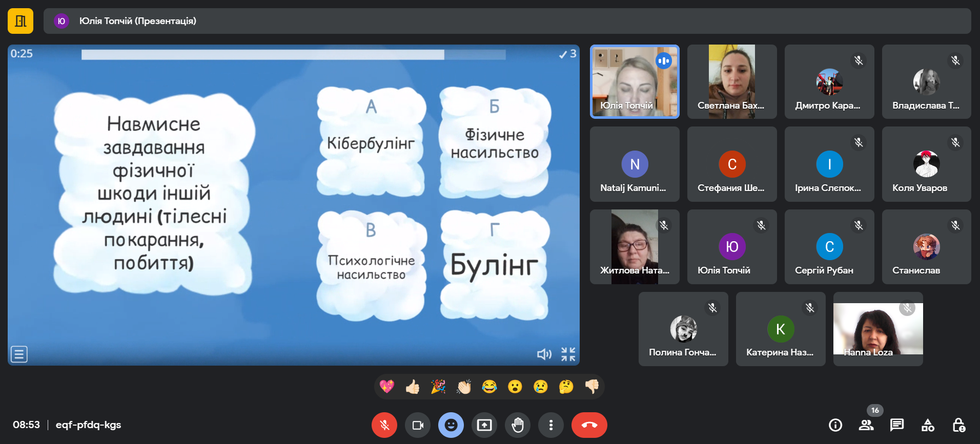Choose answer Г Булінг cloud
The height and width of the screenshot is (444, 980).
point(495,265)
